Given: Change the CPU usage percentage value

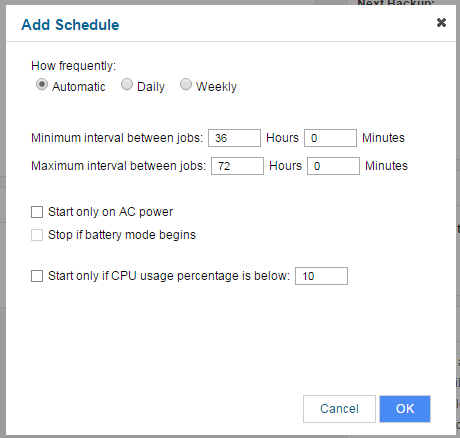Looking at the screenshot, I should pos(321,276).
